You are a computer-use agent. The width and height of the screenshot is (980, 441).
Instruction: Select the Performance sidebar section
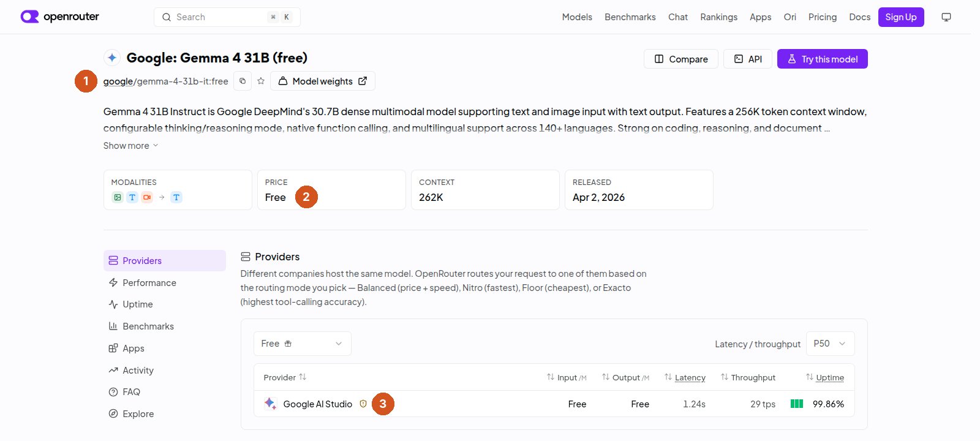coord(165,282)
